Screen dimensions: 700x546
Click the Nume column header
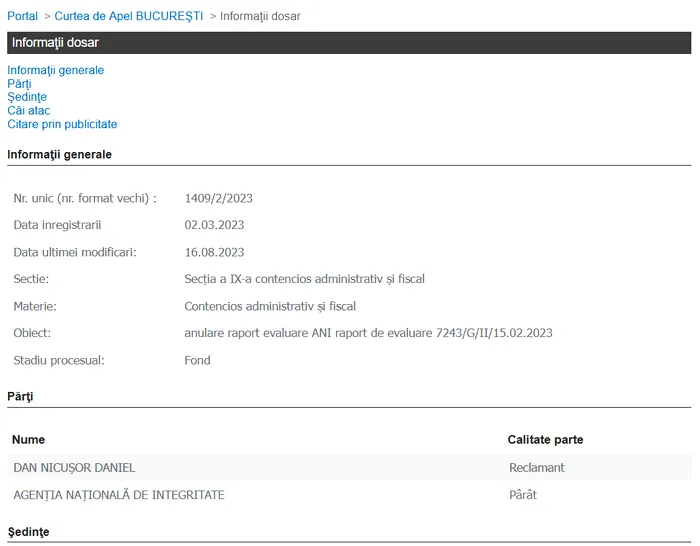[29, 440]
